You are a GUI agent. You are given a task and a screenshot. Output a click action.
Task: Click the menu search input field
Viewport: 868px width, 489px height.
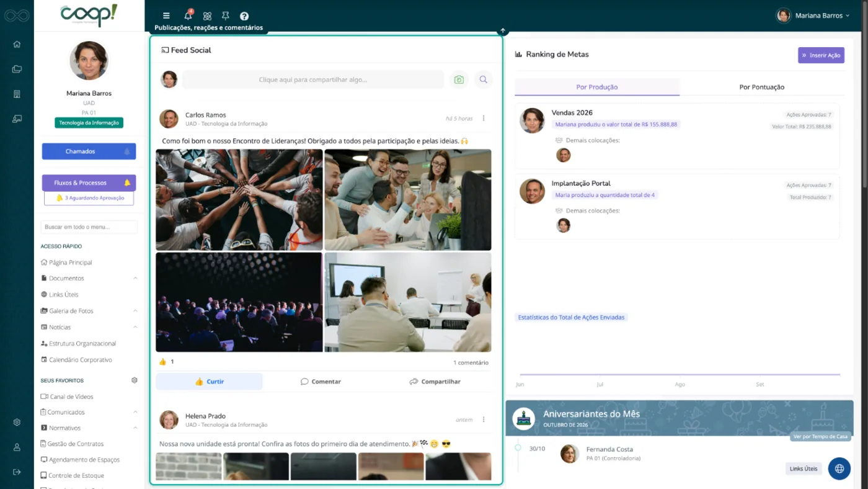(89, 227)
